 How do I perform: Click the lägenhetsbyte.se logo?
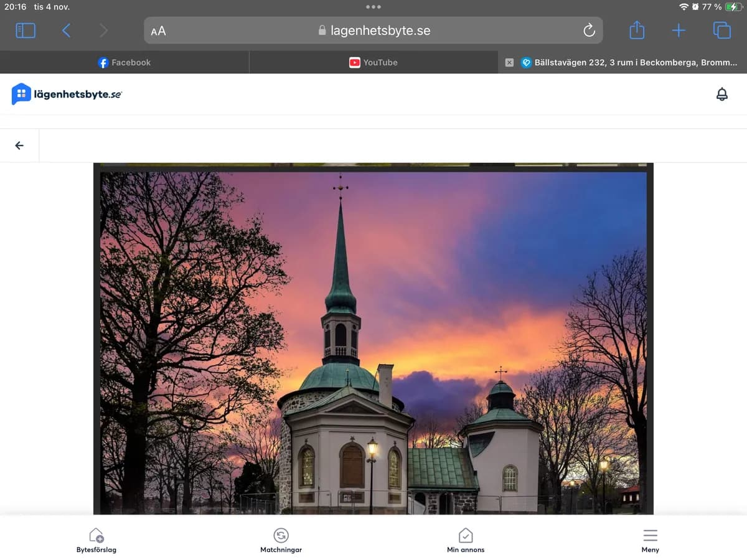point(67,94)
